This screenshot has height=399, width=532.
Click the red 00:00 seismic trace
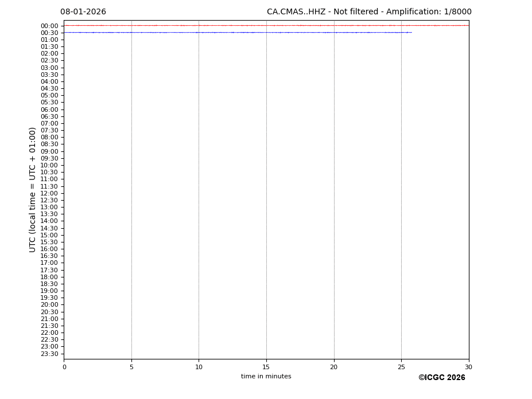point(266,25)
